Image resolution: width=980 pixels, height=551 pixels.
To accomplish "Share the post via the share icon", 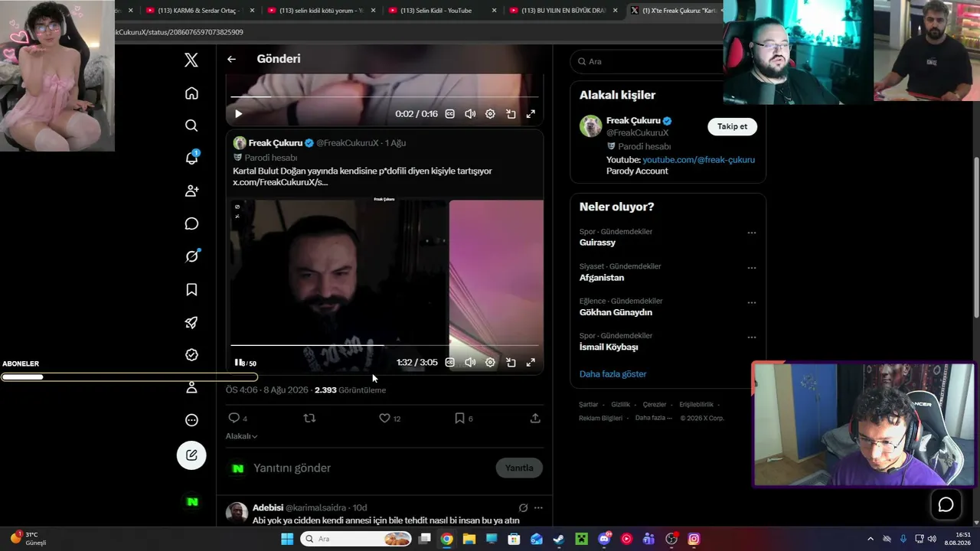I will (x=535, y=418).
